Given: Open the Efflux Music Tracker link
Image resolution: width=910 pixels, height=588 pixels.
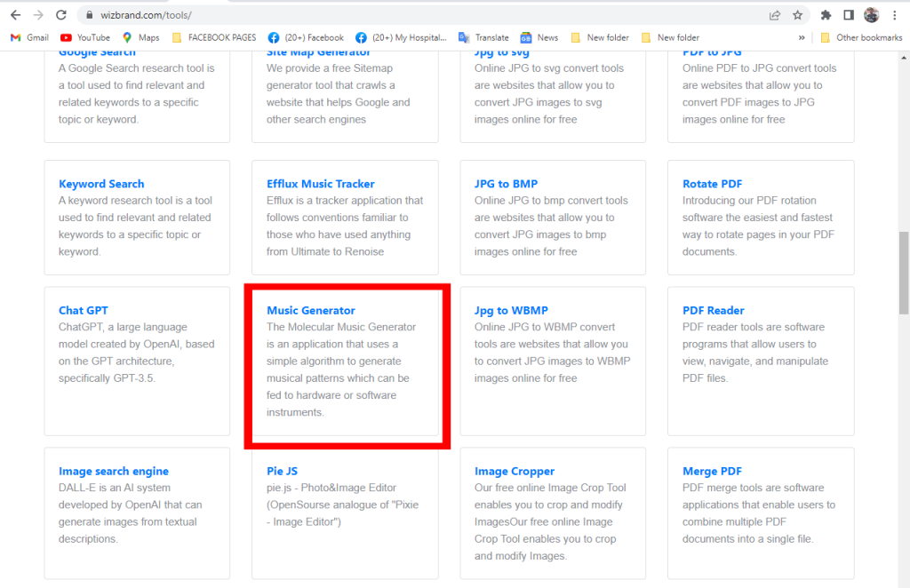Looking at the screenshot, I should (320, 184).
